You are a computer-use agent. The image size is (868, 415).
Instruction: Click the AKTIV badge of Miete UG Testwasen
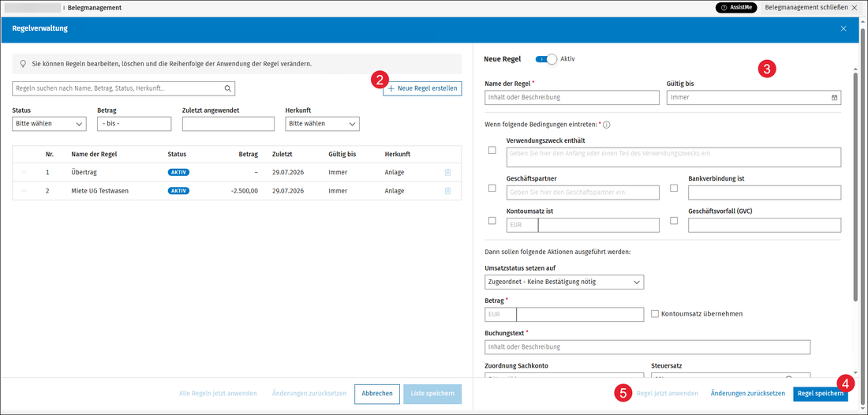[179, 191]
